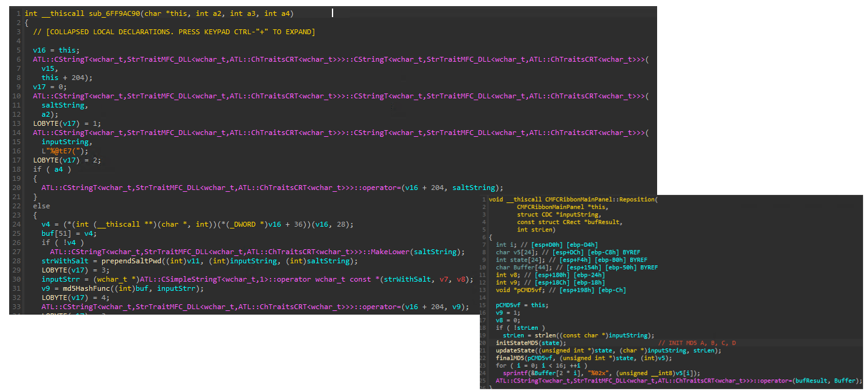Click the finalMD5 function call

pos(512,357)
